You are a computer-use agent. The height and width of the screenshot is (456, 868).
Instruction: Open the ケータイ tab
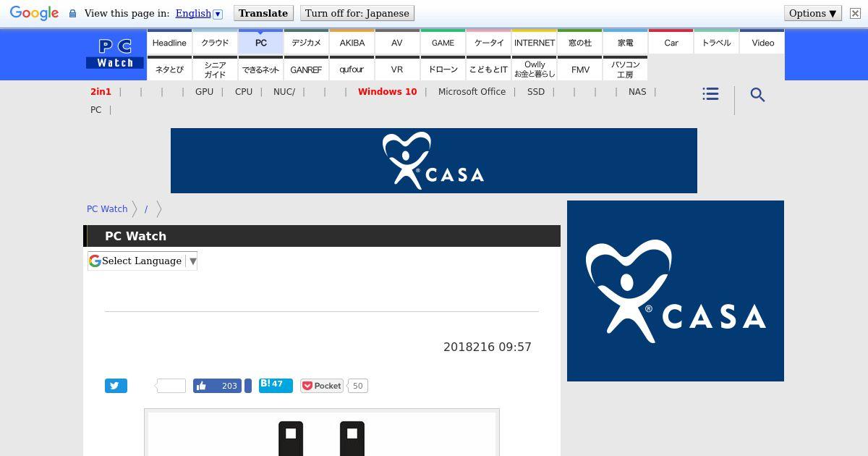coord(488,43)
